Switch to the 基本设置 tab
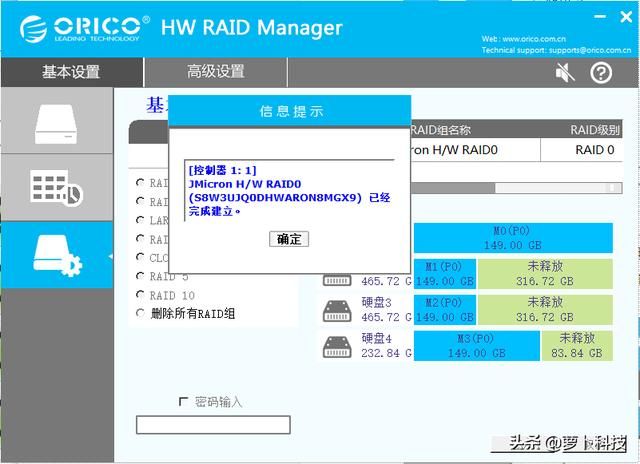Screen dimensions: 640x464 pyautogui.click(x=71, y=72)
